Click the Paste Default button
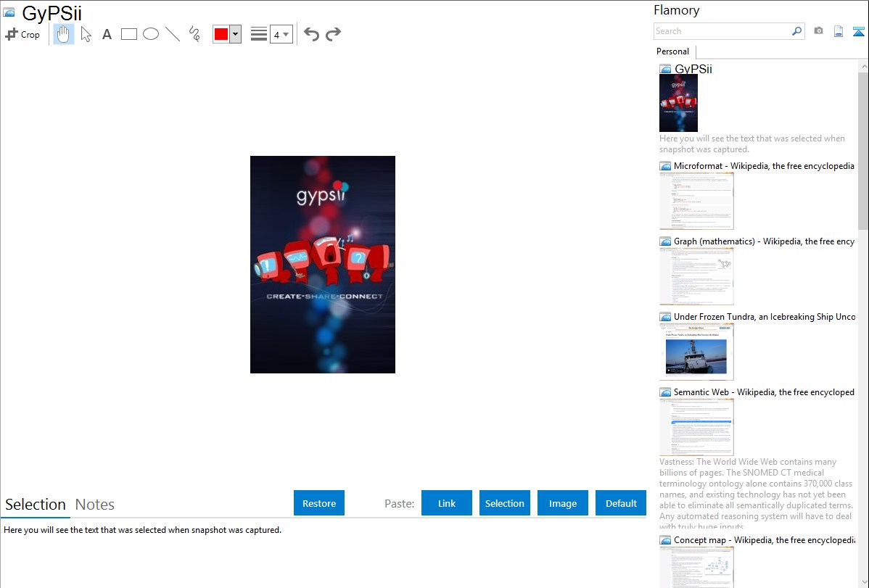The height and width of the screenshot is (588, 869). click(x=621, y=503)
